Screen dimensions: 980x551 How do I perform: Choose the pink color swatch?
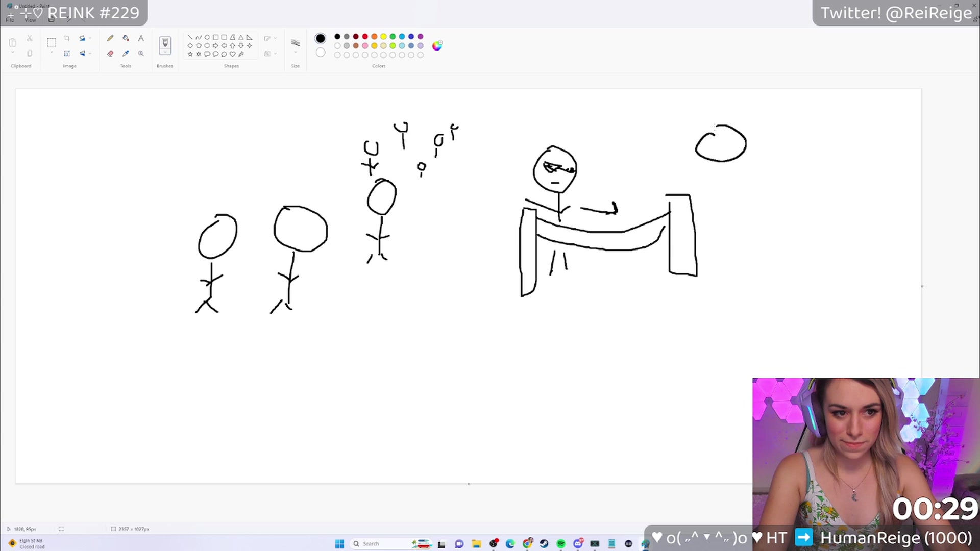(365, 45)
